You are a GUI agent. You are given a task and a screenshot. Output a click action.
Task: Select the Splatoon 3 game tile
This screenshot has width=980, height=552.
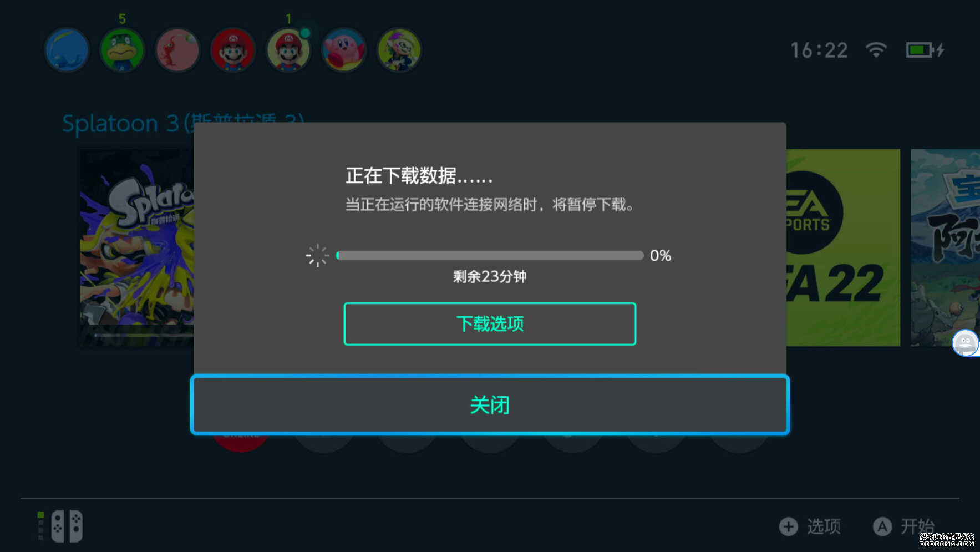137,247
